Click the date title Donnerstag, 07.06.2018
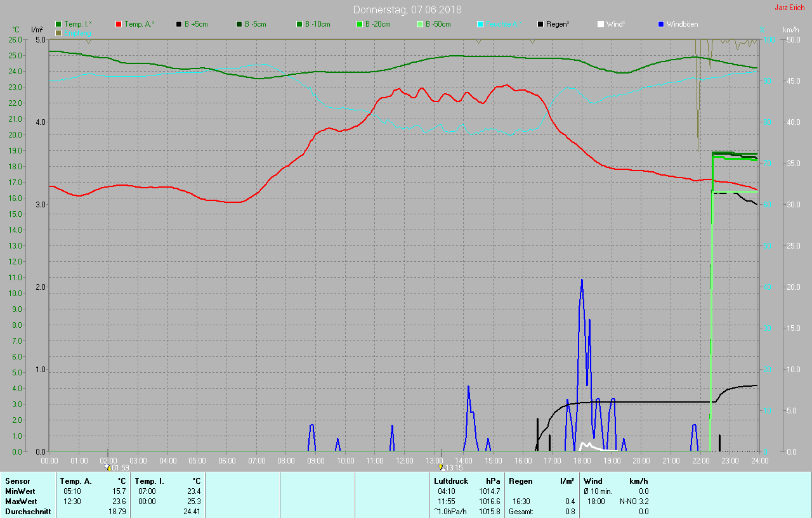 pyautogui.click(x=407, y=10)
